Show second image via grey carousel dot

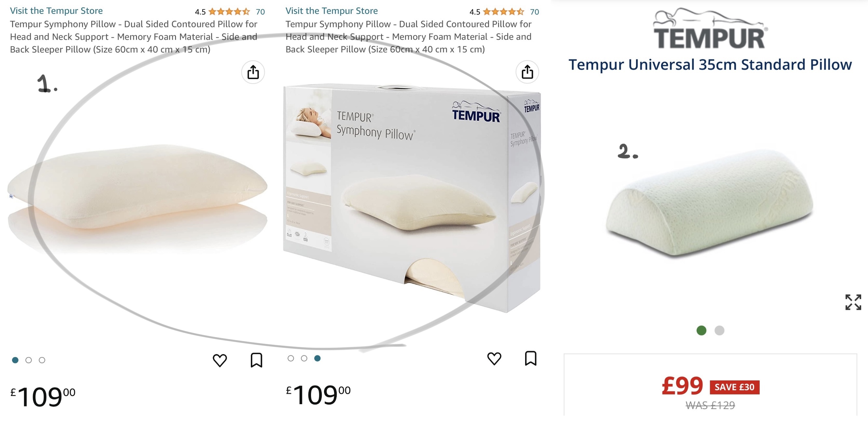(x=719, y=330)
